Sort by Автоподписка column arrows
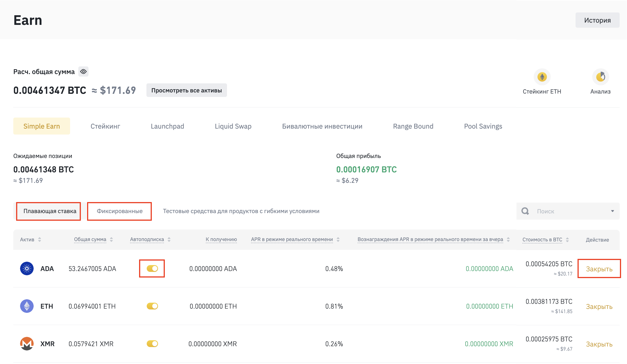The height and width of the screenshot is (364, 627). [169, 240]
